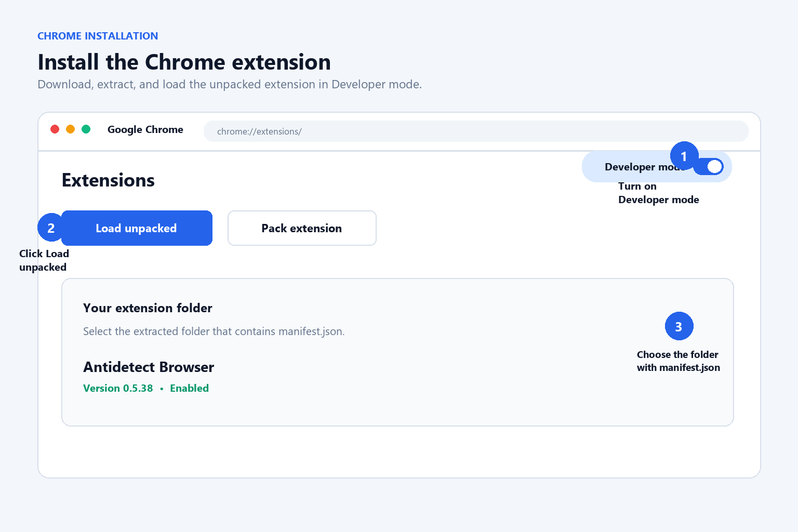Viewport: 798px width, 532px height.
Task: Click the CHROME INSTALLATION label
Action: [98, 36]
